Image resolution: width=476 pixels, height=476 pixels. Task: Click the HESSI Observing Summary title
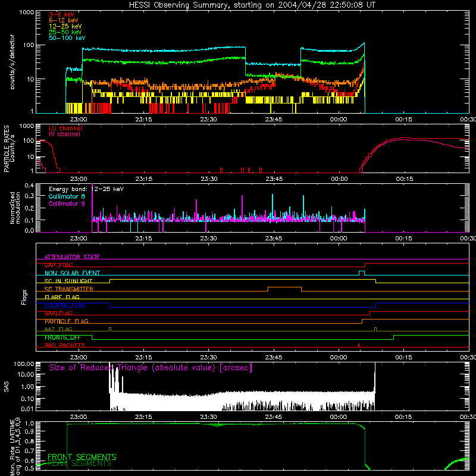click(x=252, y=5)
